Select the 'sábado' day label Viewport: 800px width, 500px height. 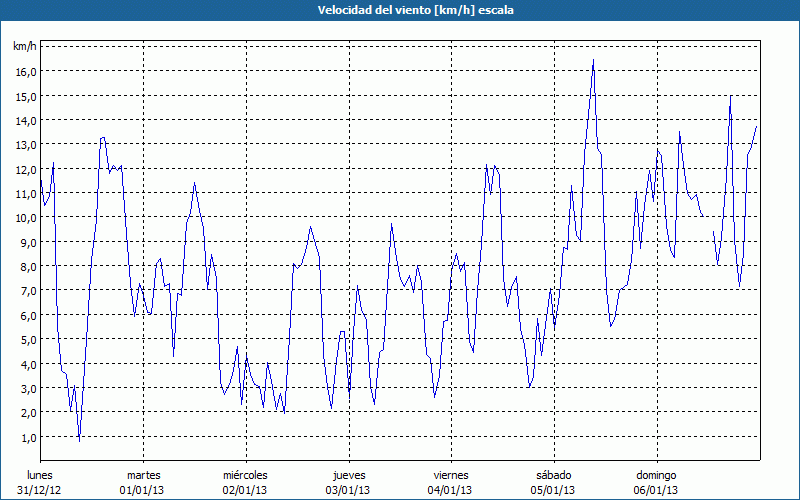click(x=553, y=475)
